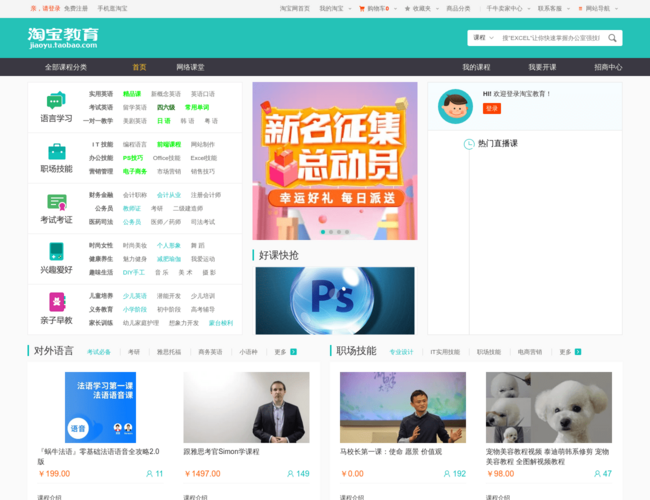Expand the 我的淘宝 dropdown
This screenshot has height=500, width=650.
click(349, 9)
